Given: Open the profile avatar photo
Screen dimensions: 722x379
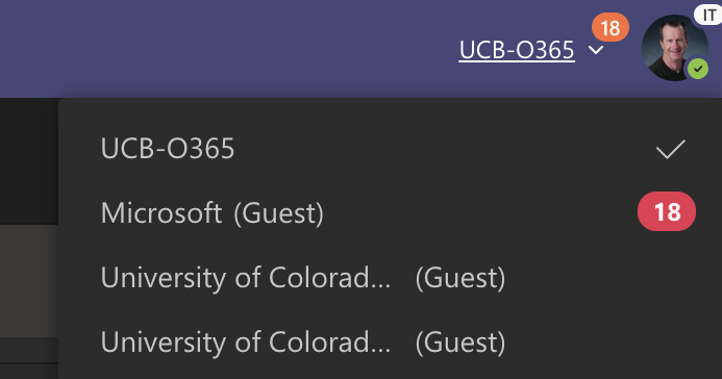Looking at the screenshot, I should click(x=674, y=48).
